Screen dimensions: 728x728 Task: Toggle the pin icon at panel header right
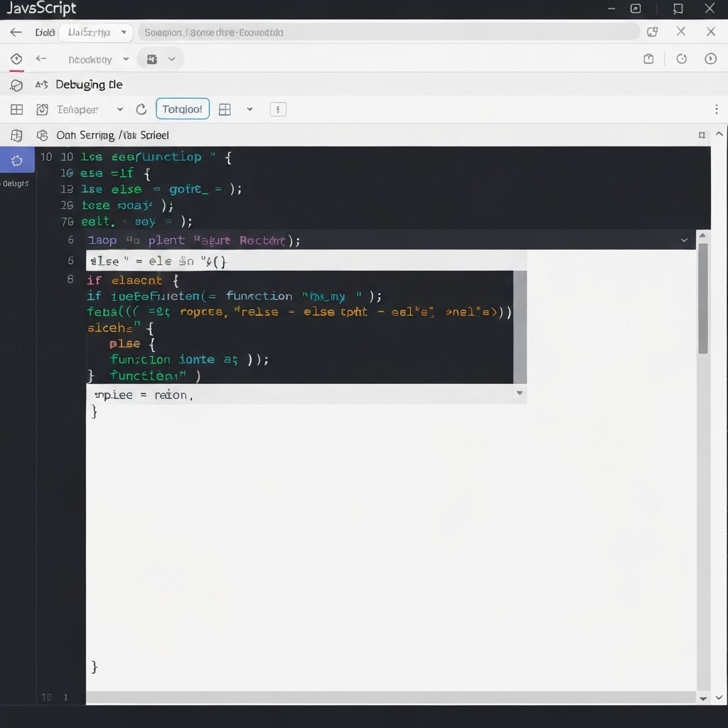tap(702, 135)
